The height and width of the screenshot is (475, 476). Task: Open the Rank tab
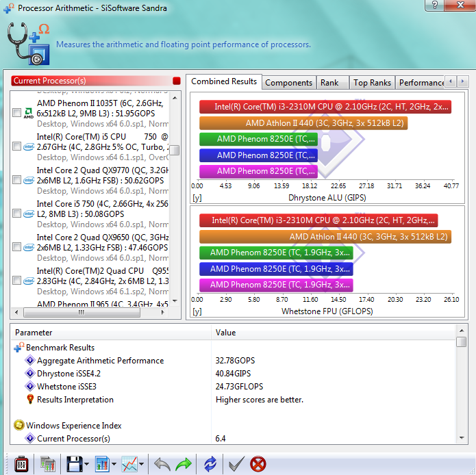pos(332,83)
